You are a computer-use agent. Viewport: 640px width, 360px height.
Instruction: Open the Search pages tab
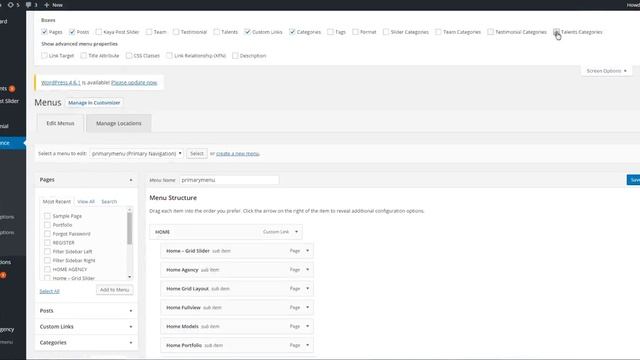pyautogui.click(x=109, y=202)
